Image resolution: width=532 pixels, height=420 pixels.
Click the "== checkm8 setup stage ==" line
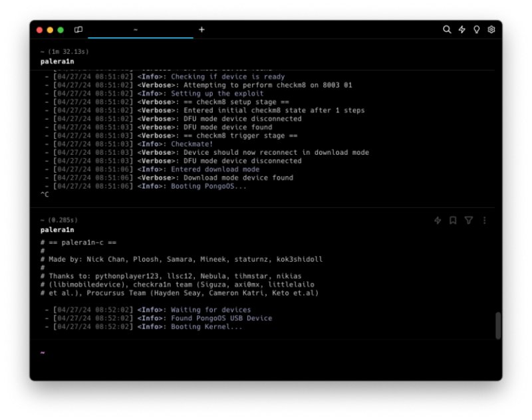167,102
